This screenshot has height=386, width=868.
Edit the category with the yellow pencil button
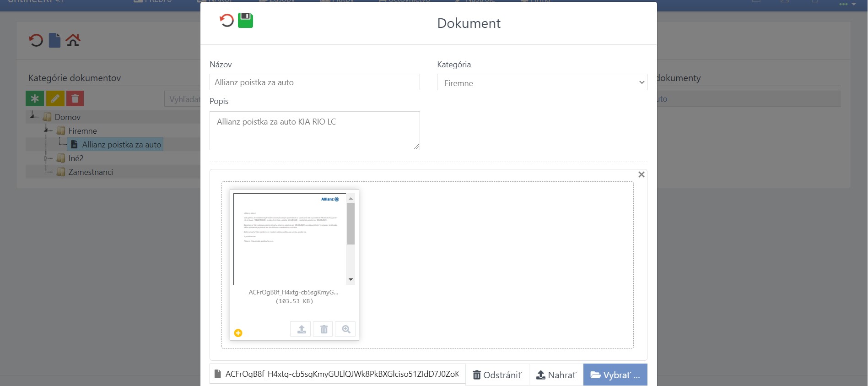pyautogui.click(x=55, y=98)
